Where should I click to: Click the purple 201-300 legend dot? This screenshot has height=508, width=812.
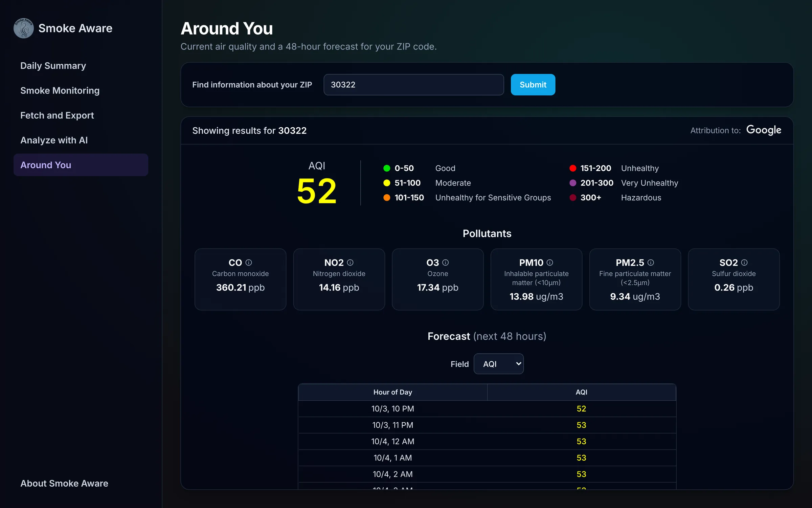point(573,183)
